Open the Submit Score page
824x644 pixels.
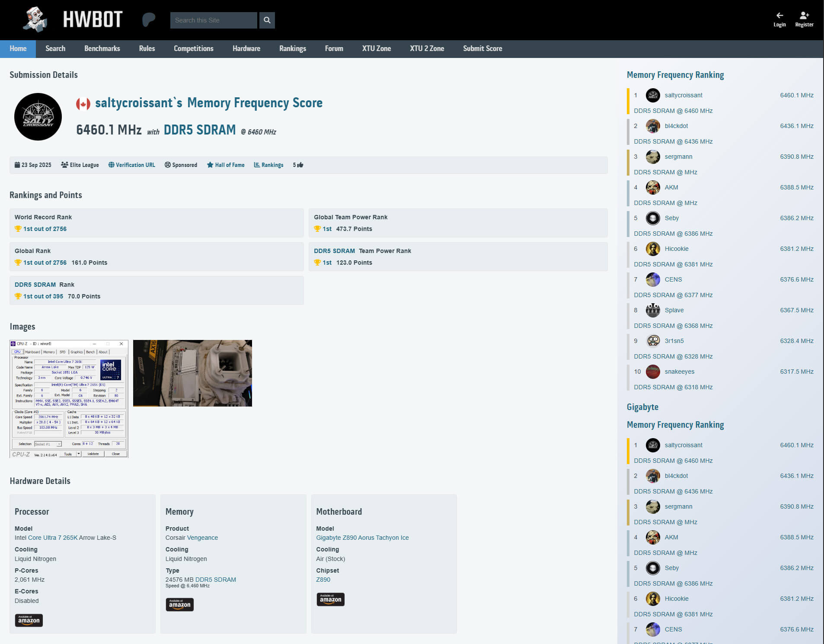tap(482, 49)
